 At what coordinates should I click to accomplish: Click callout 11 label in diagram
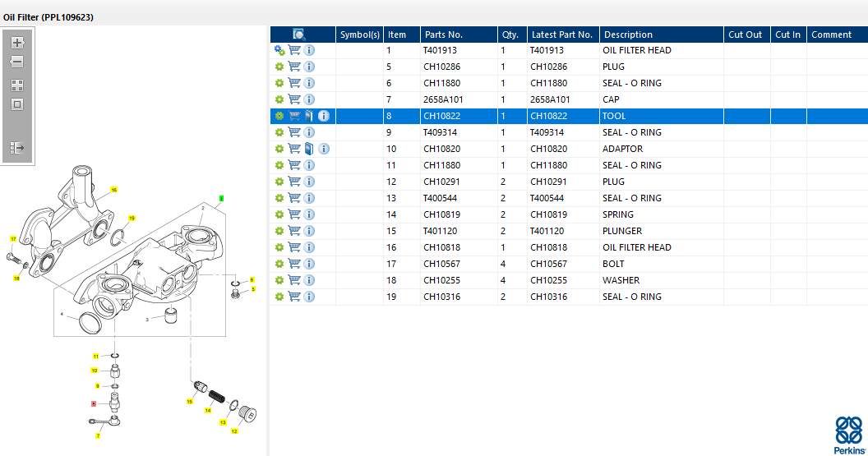[x=96, y=357]
